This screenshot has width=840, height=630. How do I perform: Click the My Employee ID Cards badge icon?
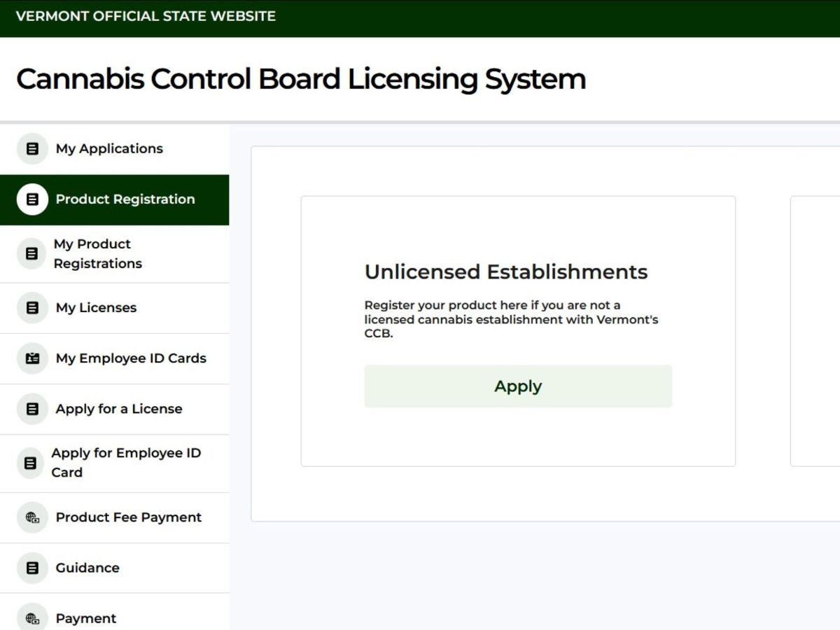(x=32, y=358)
